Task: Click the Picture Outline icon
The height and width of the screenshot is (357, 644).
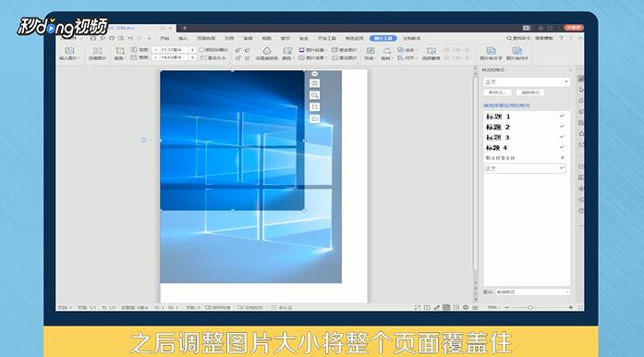Action: coord(302,50)
